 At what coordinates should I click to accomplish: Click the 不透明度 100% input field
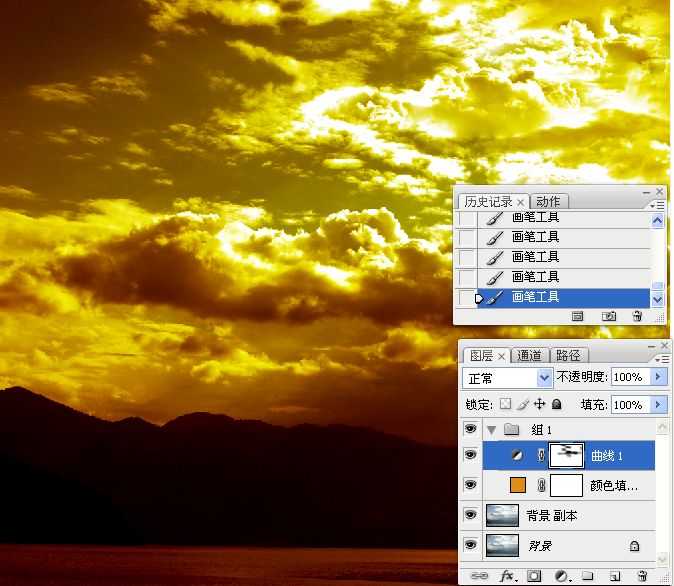pos(630,377)
